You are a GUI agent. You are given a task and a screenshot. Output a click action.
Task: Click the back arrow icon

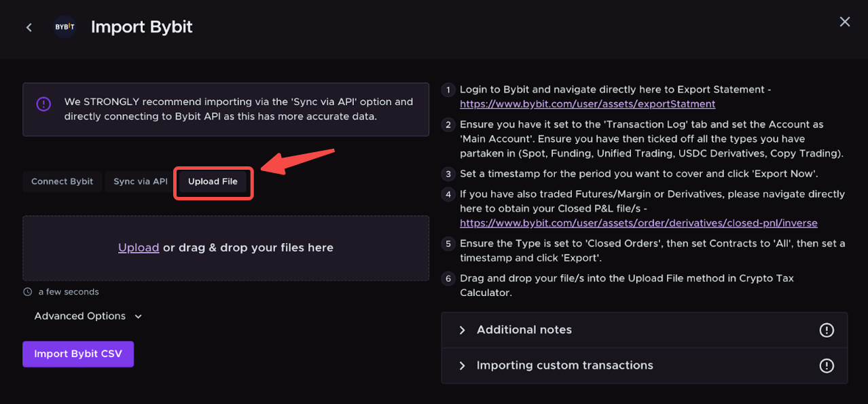point(29,27)
